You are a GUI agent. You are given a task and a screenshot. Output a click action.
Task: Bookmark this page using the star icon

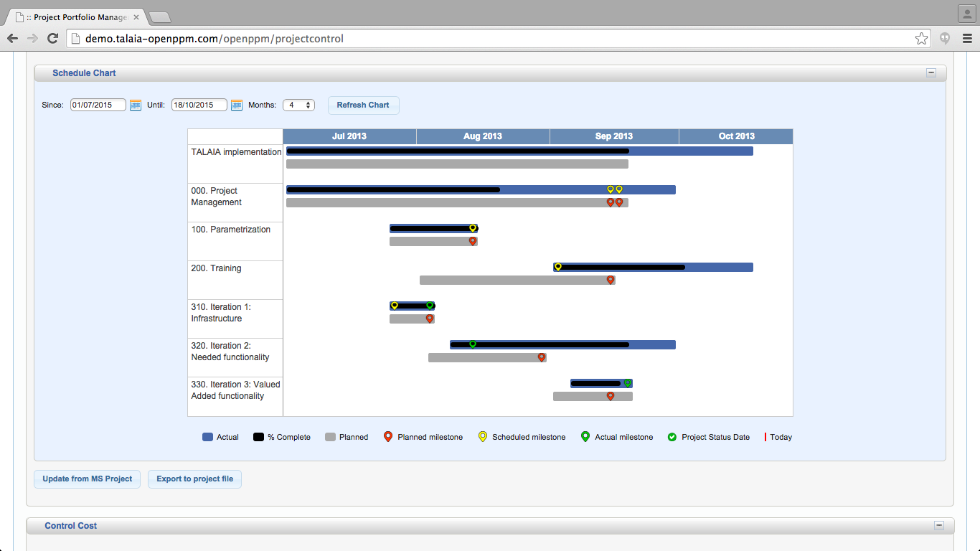pos(921,38)
